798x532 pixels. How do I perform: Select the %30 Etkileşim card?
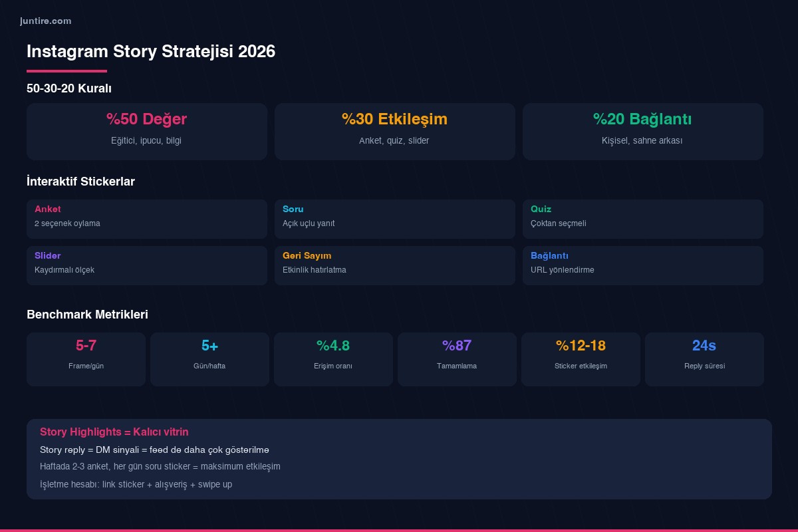coord(395,132)
